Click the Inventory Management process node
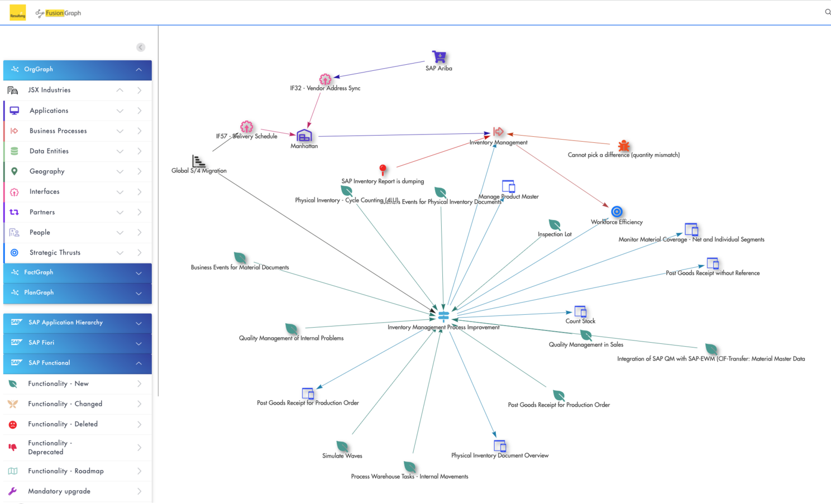The height and width of the screenshot is (504, 831). [498, 132]
